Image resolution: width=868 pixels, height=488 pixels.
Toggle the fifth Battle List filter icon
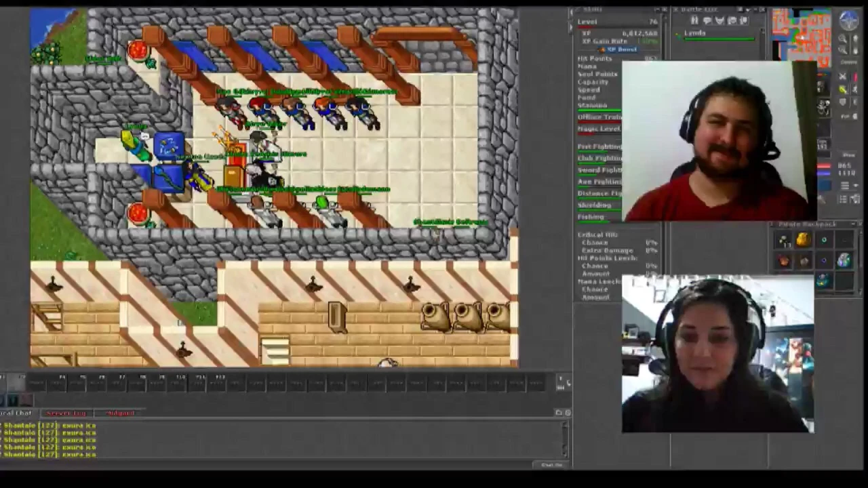[x=744, y=20]
